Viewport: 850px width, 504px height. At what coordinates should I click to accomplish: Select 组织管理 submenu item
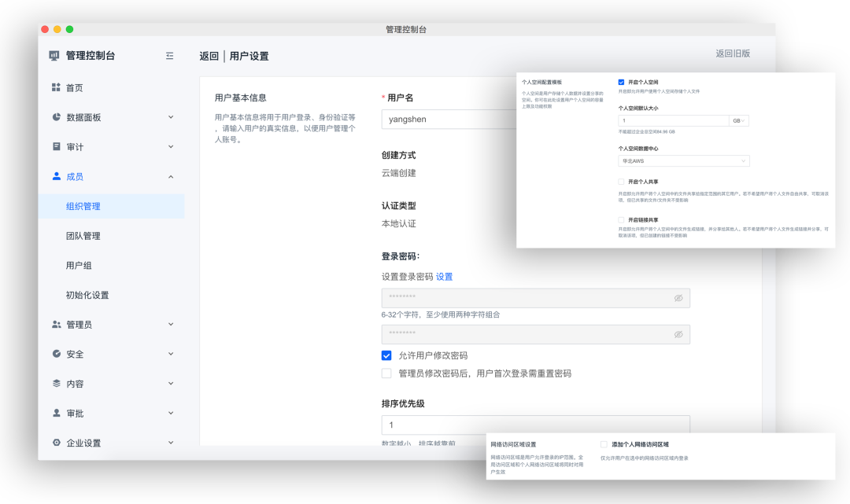(x=111, y=206)
